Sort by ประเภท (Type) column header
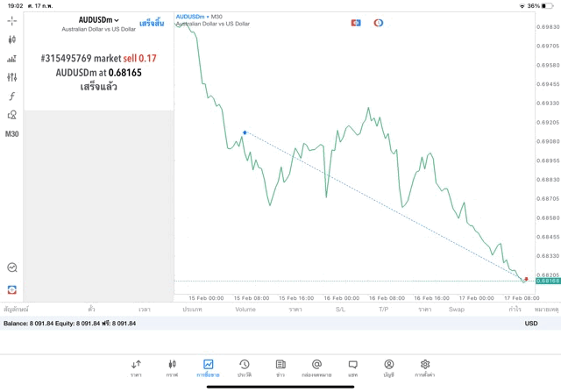 tap(193, 310)
